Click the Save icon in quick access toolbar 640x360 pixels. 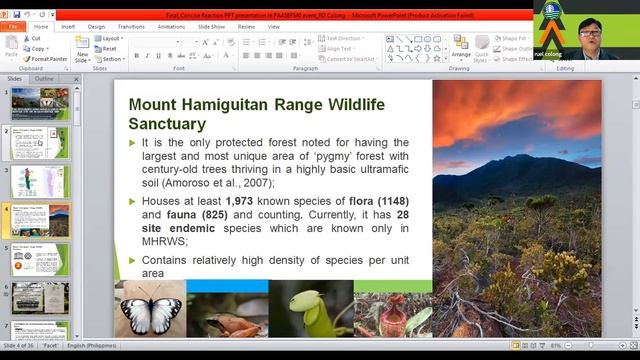pyautogui.click(x=17, y=15)
